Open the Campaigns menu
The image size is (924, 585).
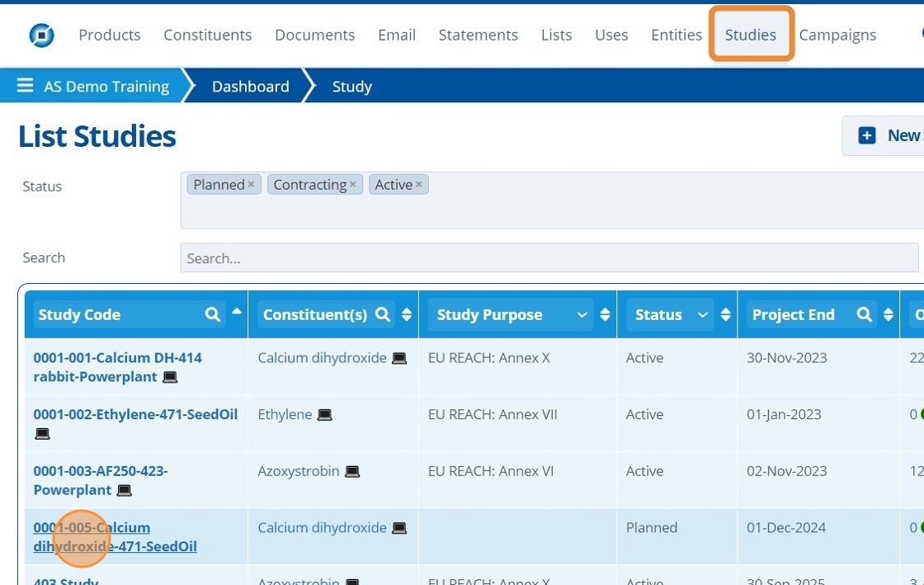[837, 35]
